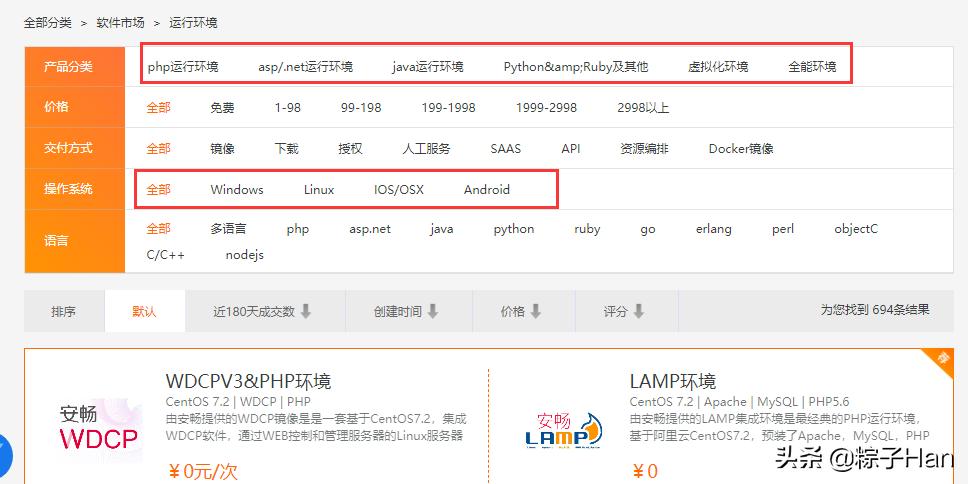This screenshot has height=484, width=968.
Task: Choose price range 1999-2998
Action: (x=546, y=107)
